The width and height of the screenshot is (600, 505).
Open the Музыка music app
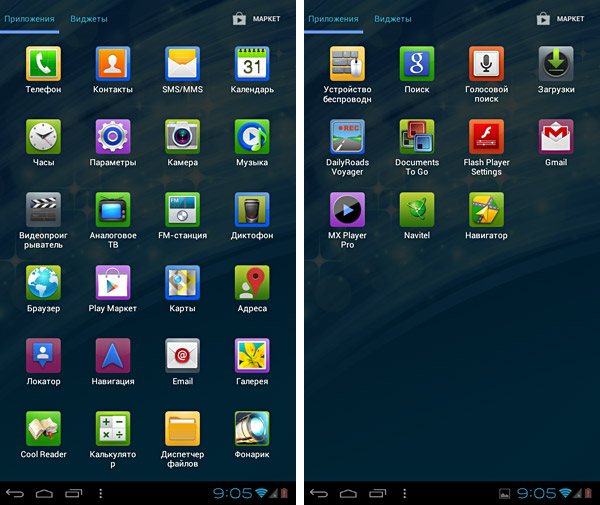(252, 137)
